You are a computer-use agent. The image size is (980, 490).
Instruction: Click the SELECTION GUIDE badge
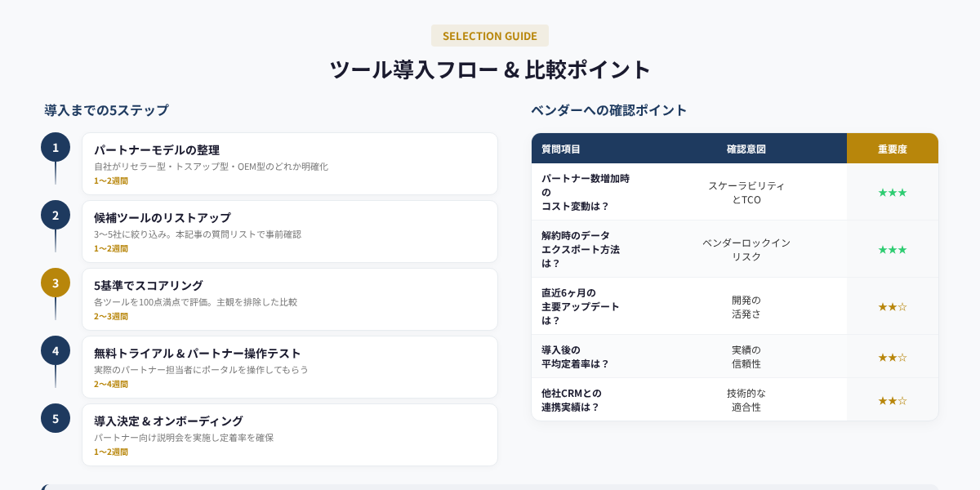click(490, 36)
